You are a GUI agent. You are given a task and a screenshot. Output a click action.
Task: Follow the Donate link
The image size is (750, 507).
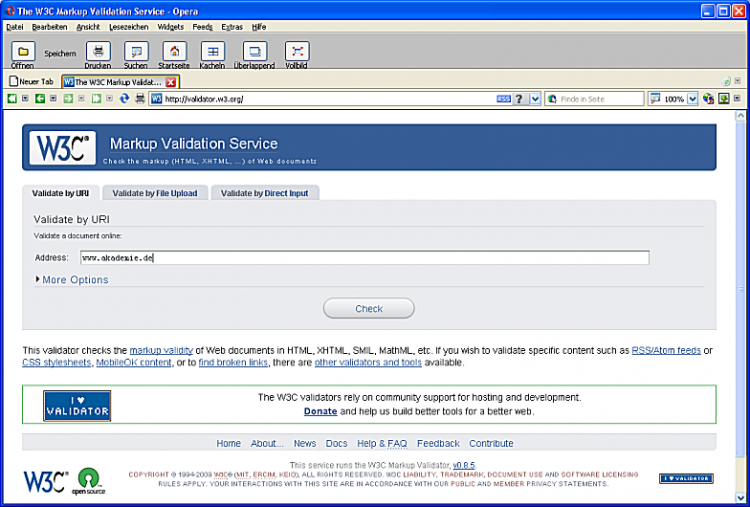(x=320, y=411)
